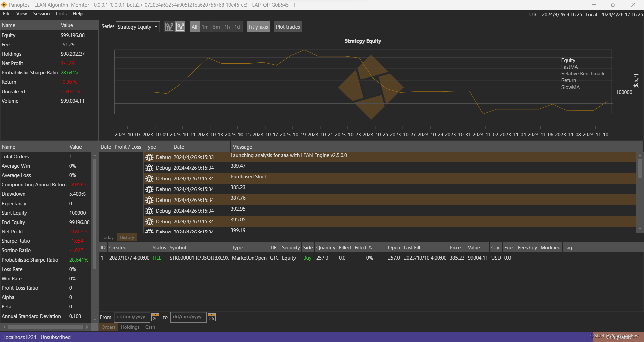The width and height of the screenshot is (644, 342).
Task: Select the Annual Standard Deviation row
Action: click(x=46, y=316)
